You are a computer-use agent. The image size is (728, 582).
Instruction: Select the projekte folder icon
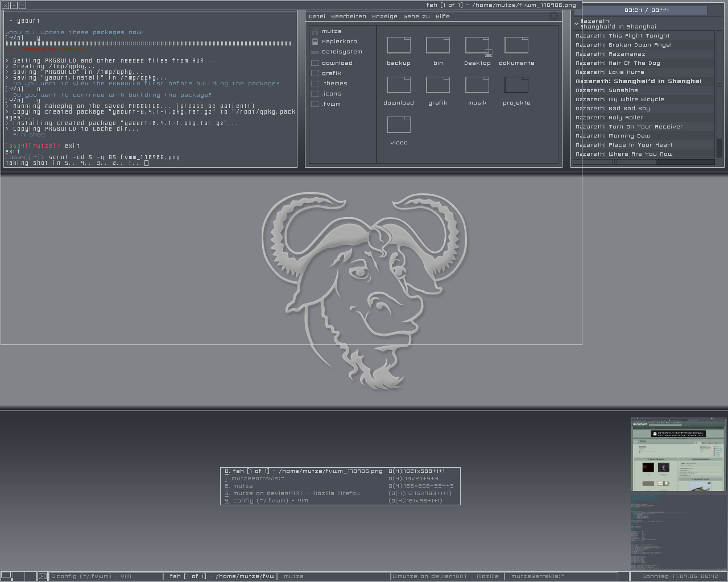click(x=516, y=85)
